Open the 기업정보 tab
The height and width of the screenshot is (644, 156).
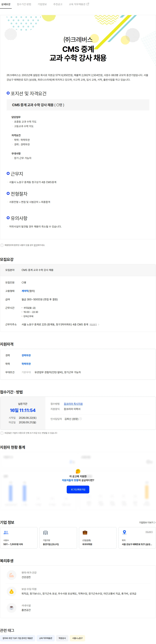42,4
